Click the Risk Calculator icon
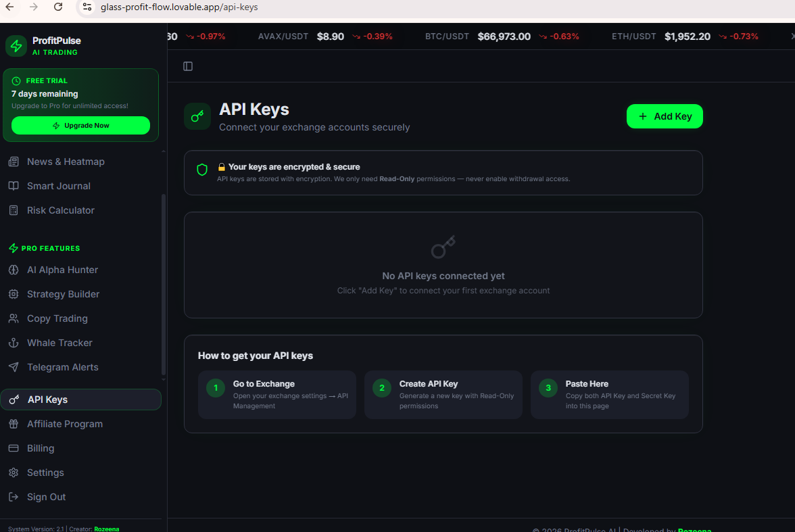This screenshot has height=532, width=795. [x=14, y=210]
